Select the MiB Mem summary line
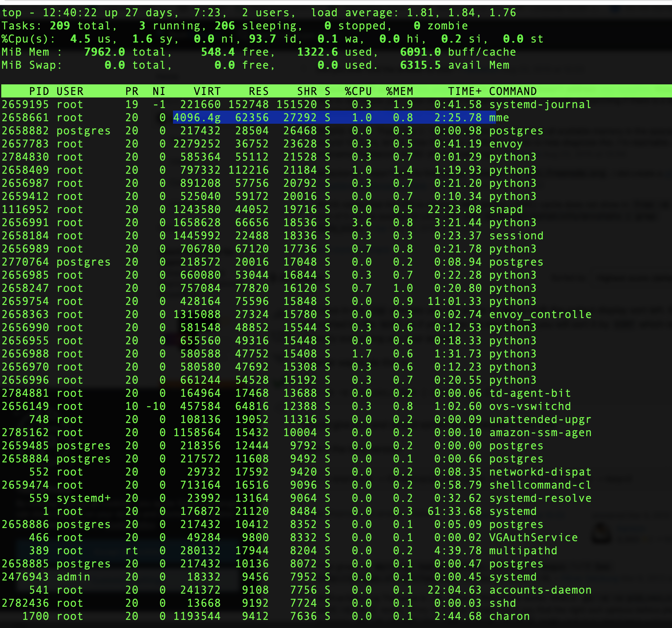This screenshot has height=628, width=672. (237, 52)
